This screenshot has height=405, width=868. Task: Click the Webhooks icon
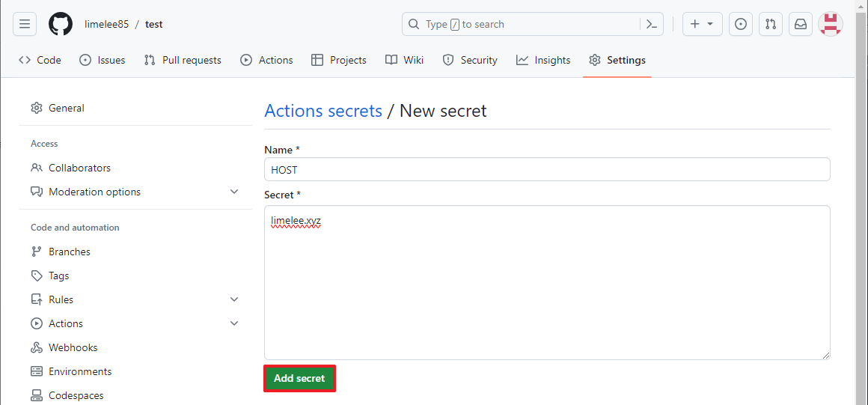click(37, 347)
